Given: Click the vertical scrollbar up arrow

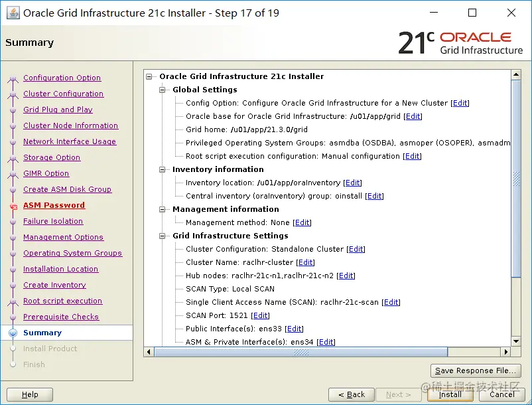Looking at the screenshot, I should 516,74.
